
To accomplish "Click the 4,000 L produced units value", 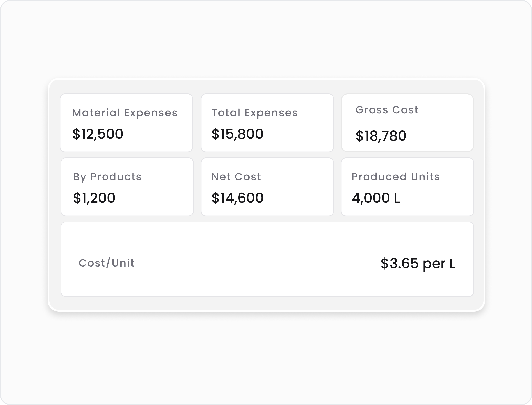I will point(376,198).
